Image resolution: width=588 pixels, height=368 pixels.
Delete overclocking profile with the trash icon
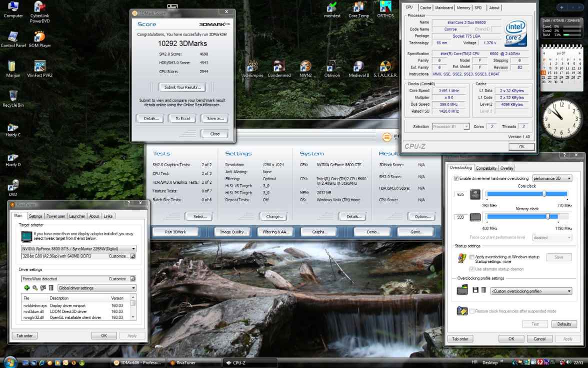[x=483, y=290]
